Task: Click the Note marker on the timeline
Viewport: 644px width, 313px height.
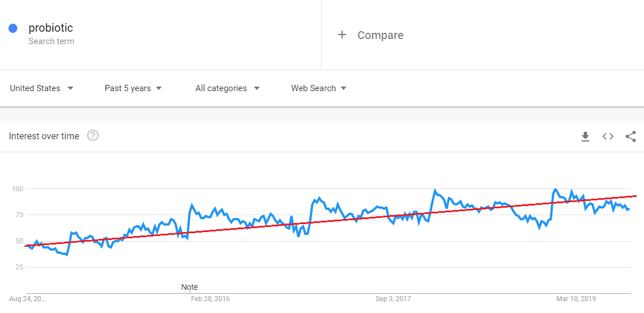Action: 190,287
